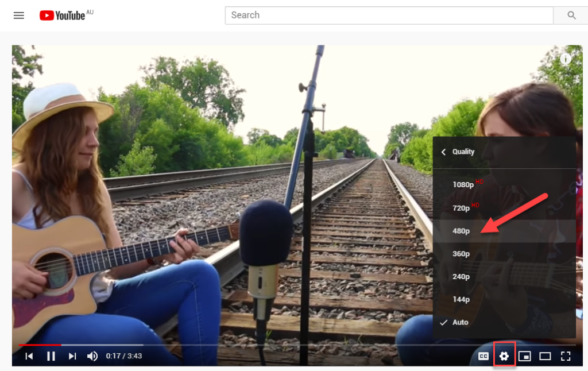Viewport: 588px width, 371px height.
Task: Mute the video volume
Action: pos(92,356)
